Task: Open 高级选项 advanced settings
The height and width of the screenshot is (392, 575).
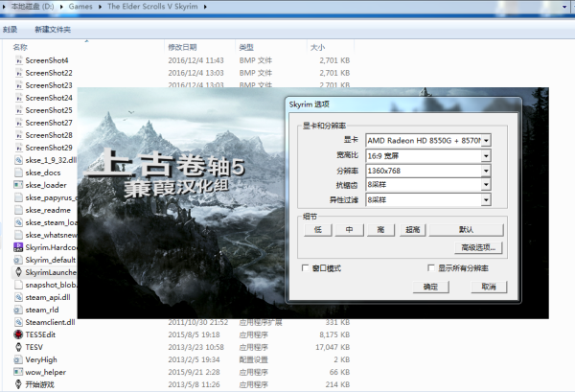Action: (x=467, y=248)
